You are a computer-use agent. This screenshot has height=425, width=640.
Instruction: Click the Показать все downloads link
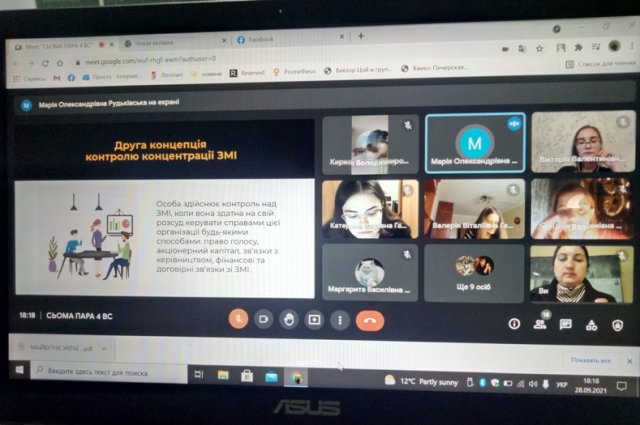(591, 360)
